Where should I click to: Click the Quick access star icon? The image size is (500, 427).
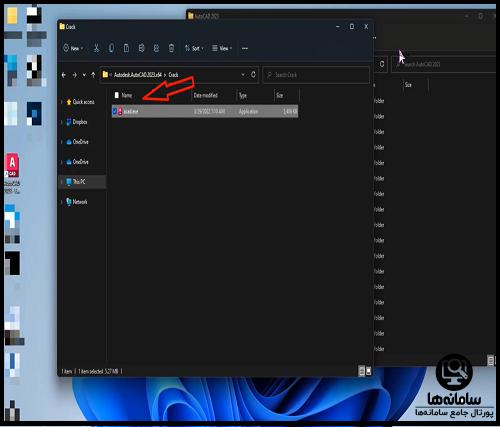click(69, 102)
